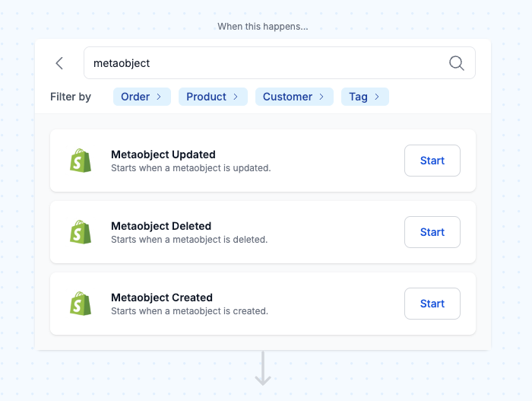Image resolution: width=532 pixels, height=401 pixels.
Task: Click 'Starts when a metaobject is deleted.' text
Action: tap(189, 240)
